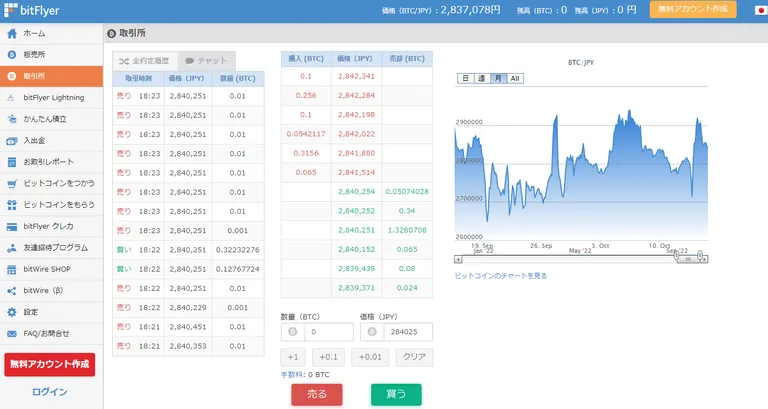
Task: Select the 週 chart range toggle
Action: (481, 78)
